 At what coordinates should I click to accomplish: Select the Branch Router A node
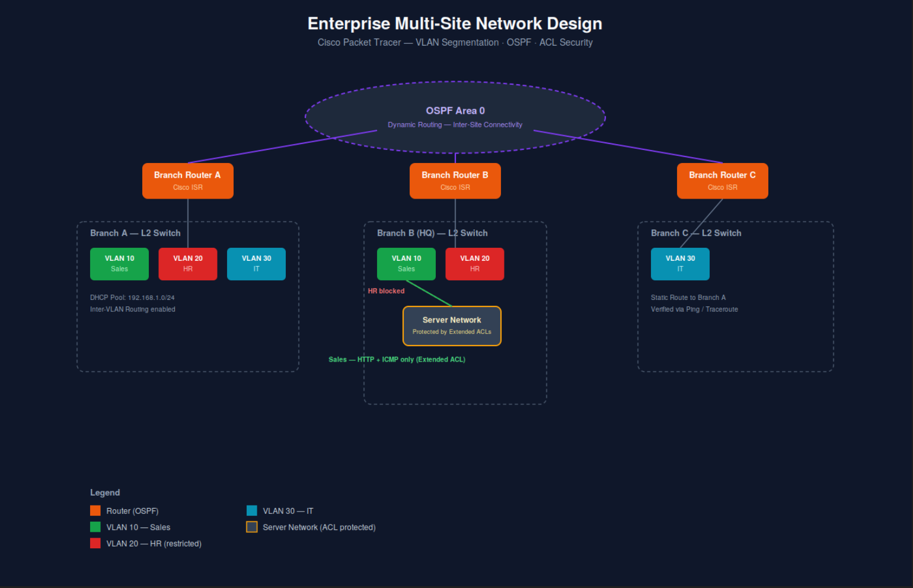click(x=188, y=181)
